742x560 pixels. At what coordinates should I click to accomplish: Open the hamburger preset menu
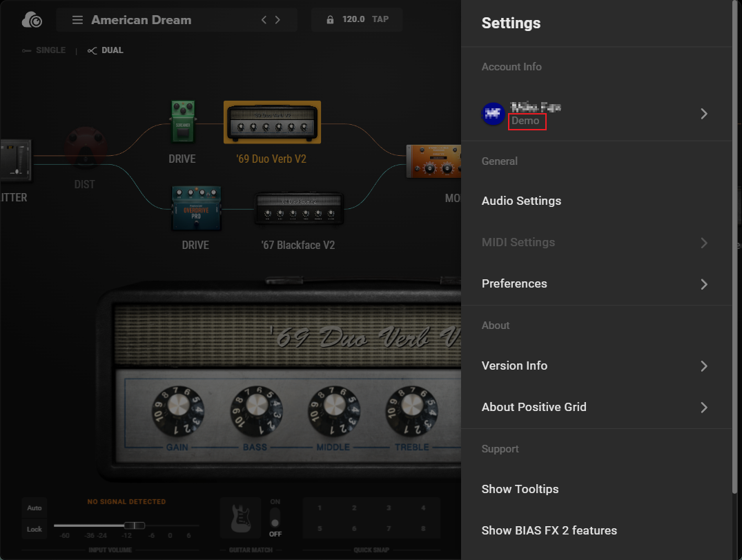pos(77,20)
